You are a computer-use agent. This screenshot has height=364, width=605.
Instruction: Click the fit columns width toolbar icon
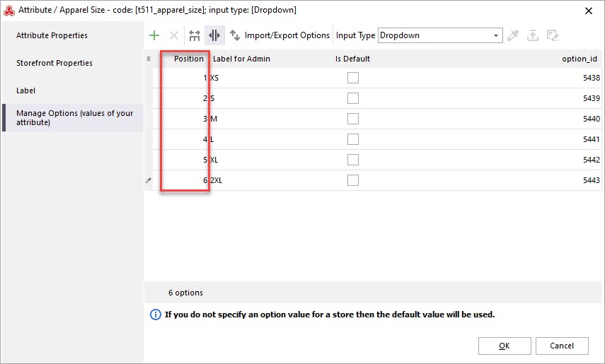pos(195,35)
